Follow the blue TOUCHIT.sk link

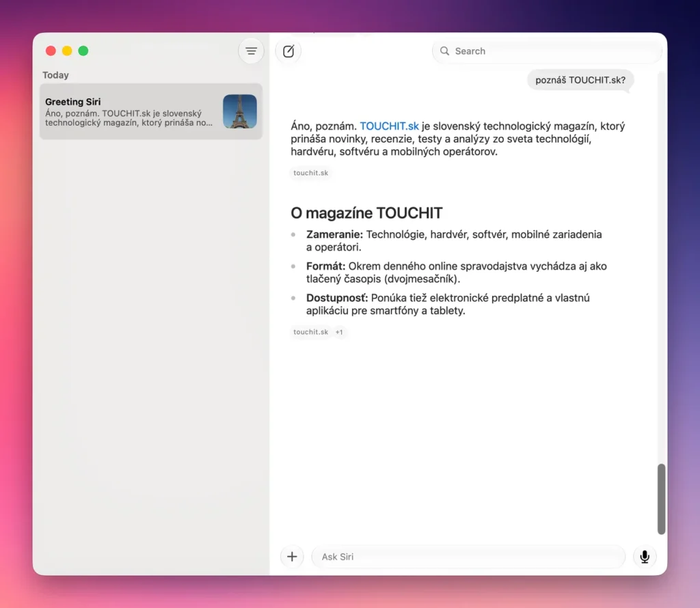pos(389,126)
